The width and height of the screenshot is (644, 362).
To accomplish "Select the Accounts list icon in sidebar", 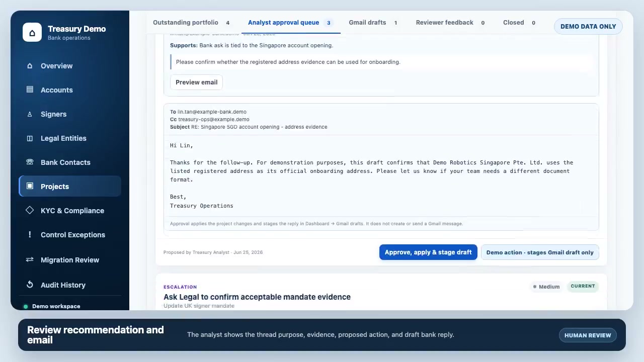I will 30,89.
